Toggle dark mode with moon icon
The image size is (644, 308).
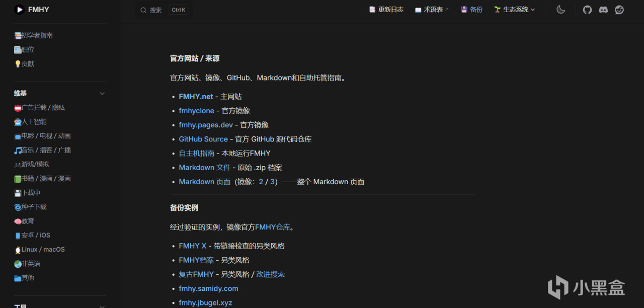[561, 10]
